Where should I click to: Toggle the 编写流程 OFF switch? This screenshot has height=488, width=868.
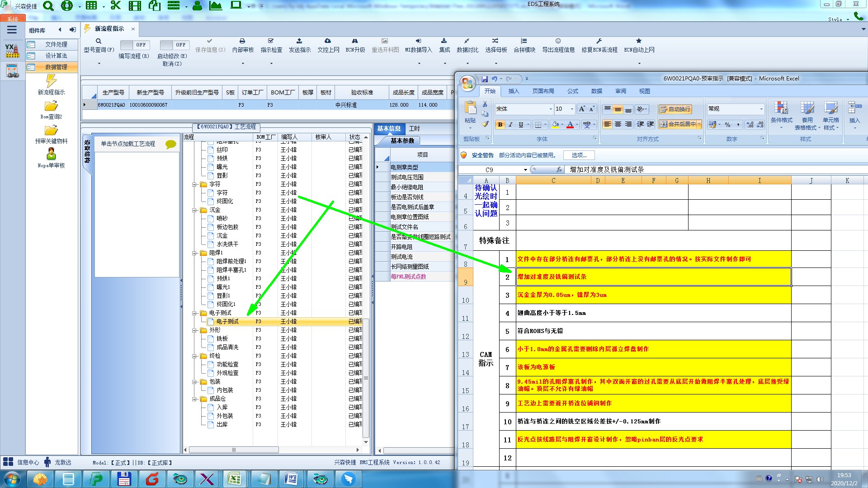[133, 45]
